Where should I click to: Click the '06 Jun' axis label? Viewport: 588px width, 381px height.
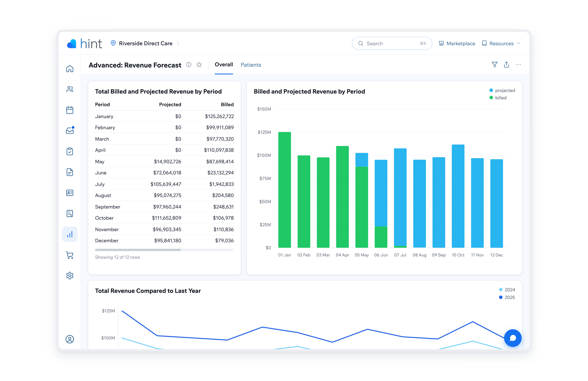click(x=381, y=255)
